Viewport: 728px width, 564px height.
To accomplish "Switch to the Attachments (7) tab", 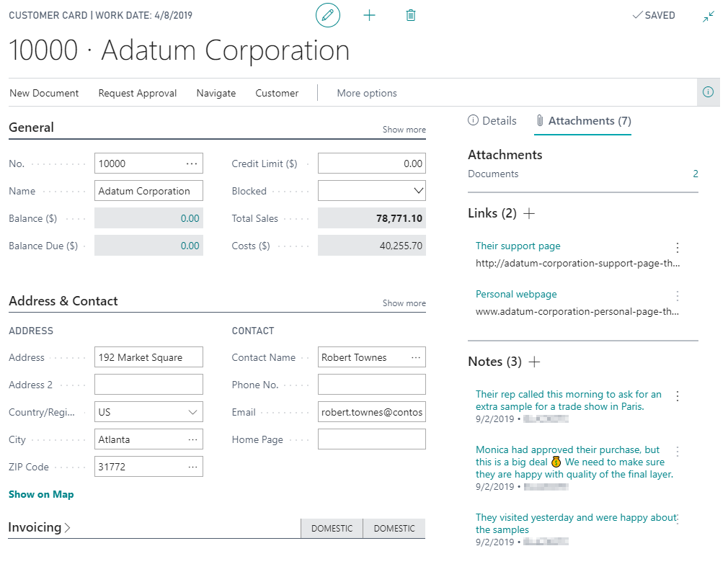I will click(583, 120).
